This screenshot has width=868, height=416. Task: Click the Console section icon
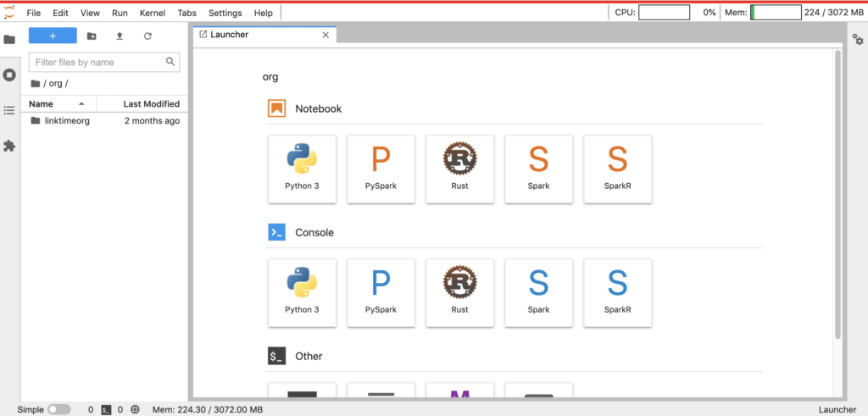pyautogui.click(x=277, y=232)
